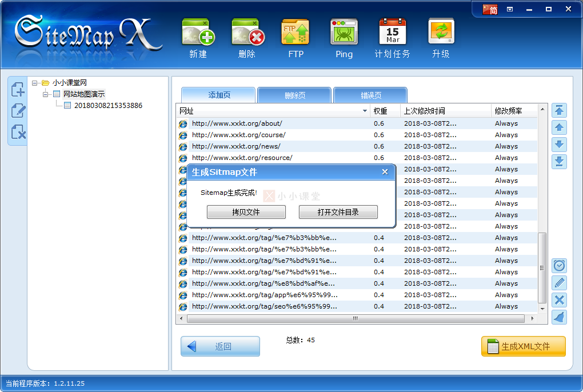Click the horizontal scrollbar right arrow
This screenshot has width=583, height=392.
(x=533, y=318)
